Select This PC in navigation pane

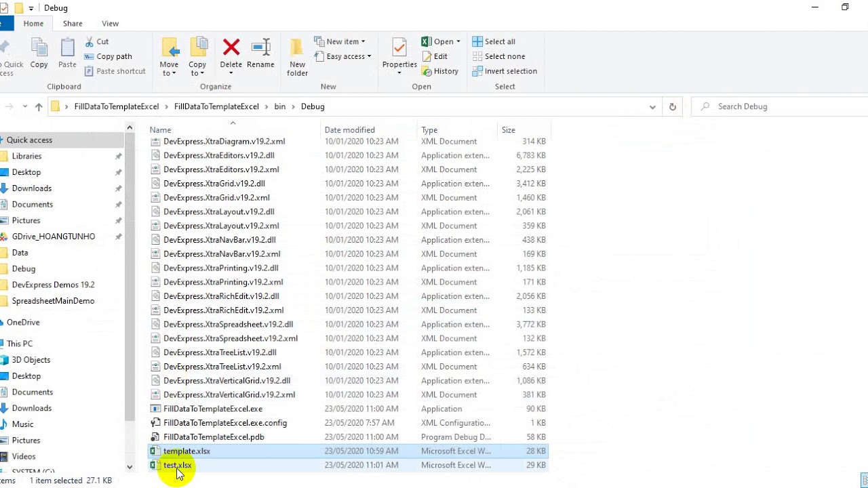pos(20,344)
